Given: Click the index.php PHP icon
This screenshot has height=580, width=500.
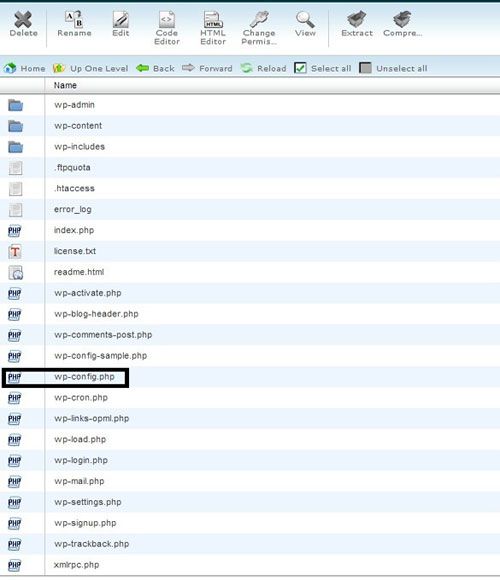Looking at the screenshot, I should click(14, 231).
